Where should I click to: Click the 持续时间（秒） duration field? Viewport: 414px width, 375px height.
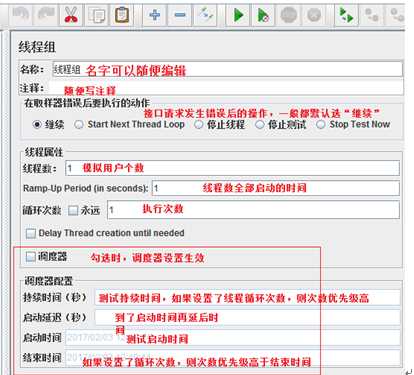pos(248,297)
